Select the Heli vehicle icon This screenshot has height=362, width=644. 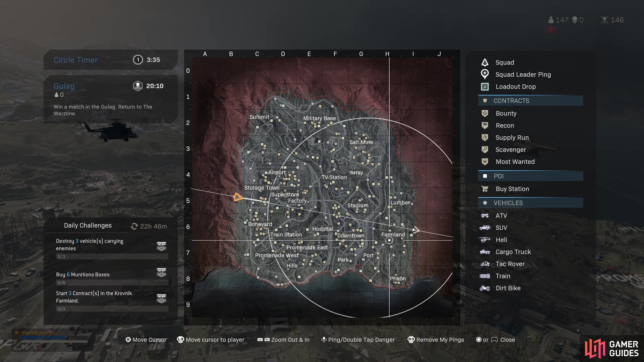tap(485, 239)
